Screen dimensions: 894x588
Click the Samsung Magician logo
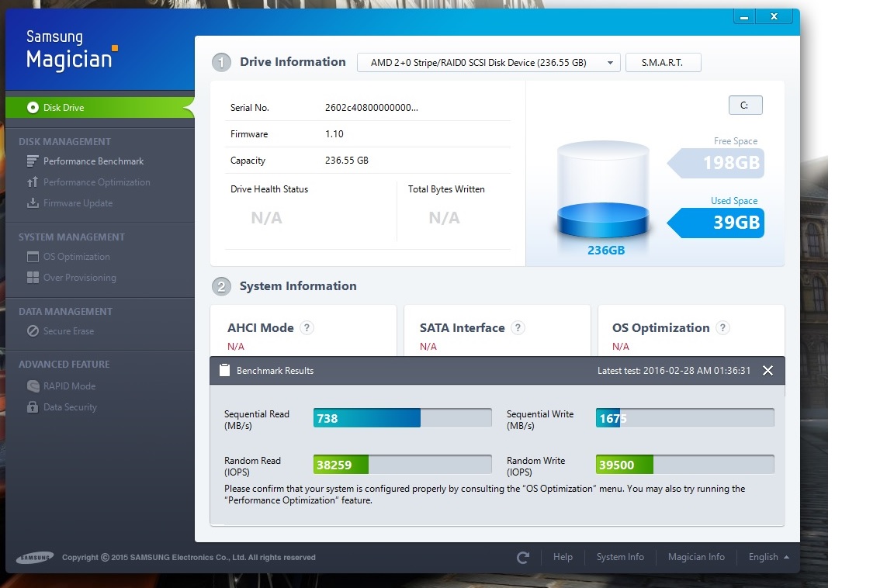(x=72, y=50)
